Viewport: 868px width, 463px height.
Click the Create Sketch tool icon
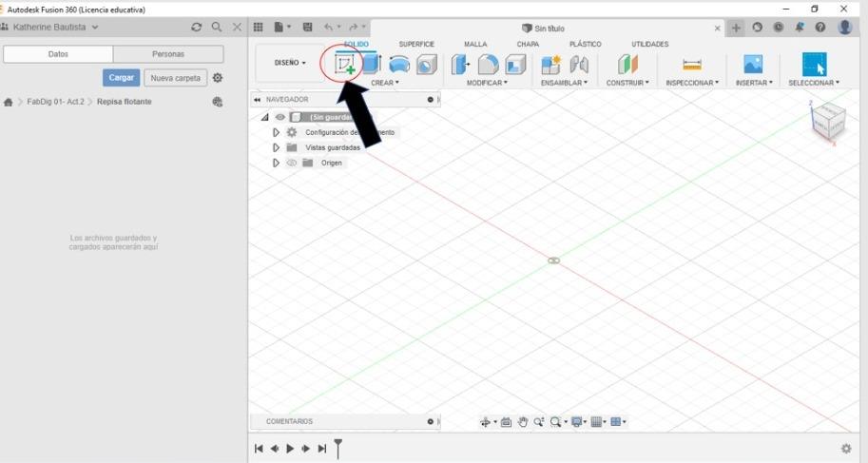coord(345,65)
